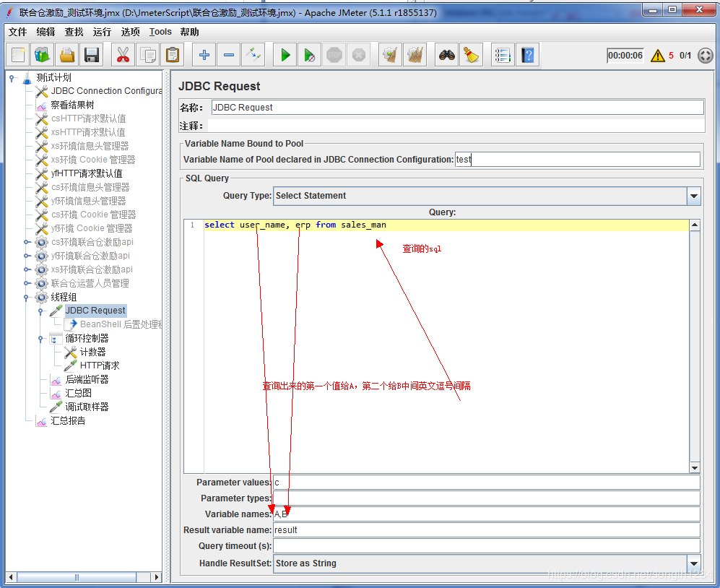Viewport: 720px width, 588px height.
Task: Click the Stop test icon
Action: click(x=334, y=56)
